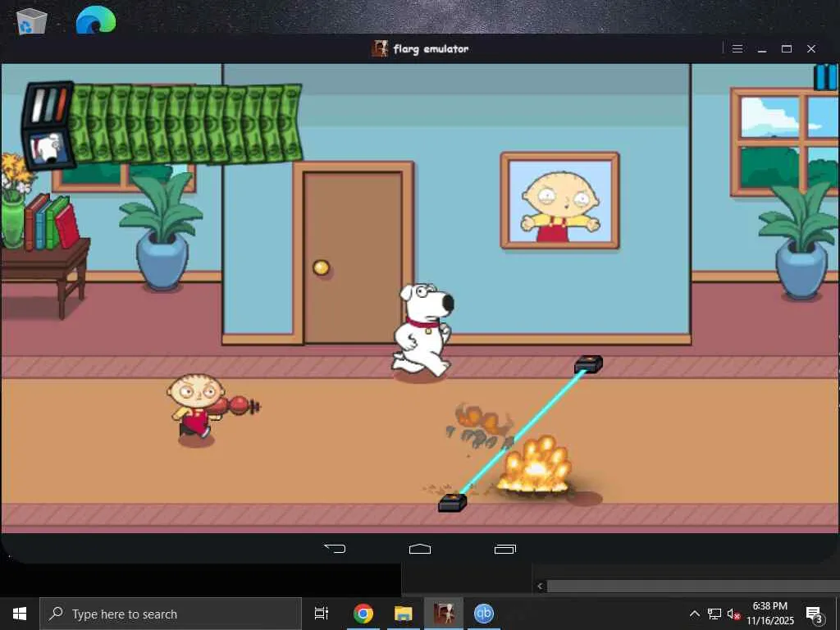Tap the Android back navigation button
The height and width of the screenshot is (630, 840).
335,549
